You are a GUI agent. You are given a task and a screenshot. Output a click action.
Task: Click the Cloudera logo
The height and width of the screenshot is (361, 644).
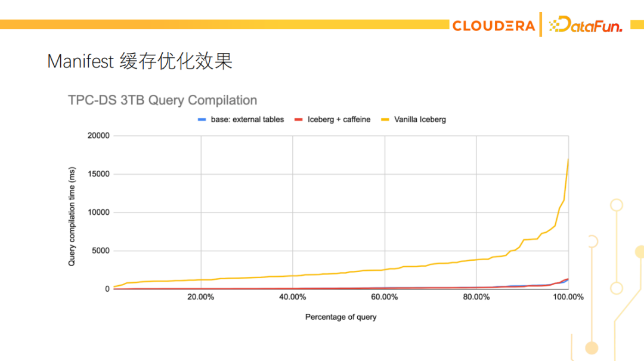point(493,26)
